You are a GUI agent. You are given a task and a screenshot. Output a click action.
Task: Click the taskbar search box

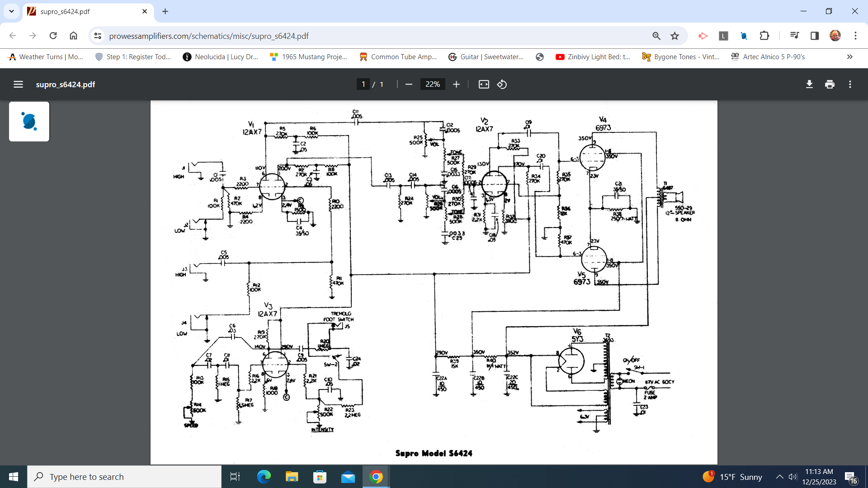coord(124,477)
